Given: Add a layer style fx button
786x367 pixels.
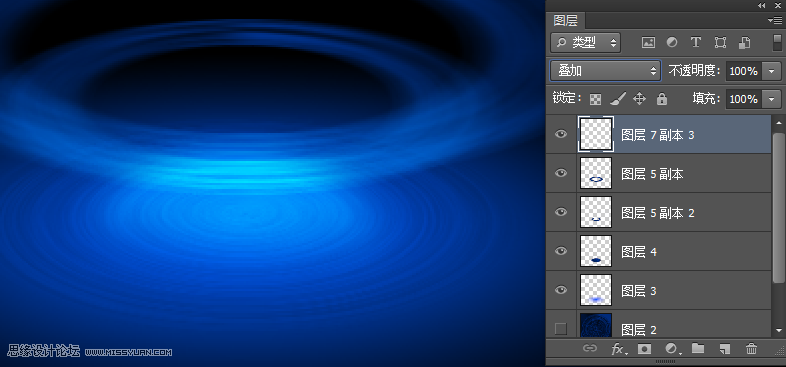Looking at the screenshot, I should point(619,348).
